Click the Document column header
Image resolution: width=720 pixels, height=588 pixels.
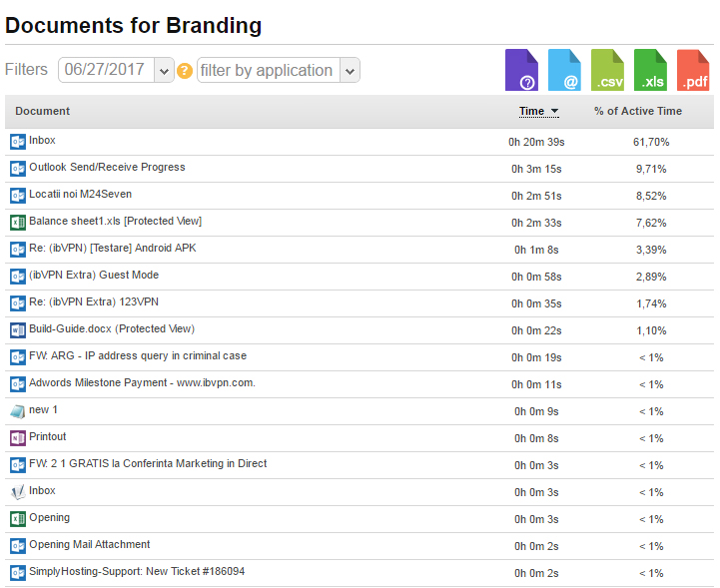pyautogui.click(x=43, y=111)
